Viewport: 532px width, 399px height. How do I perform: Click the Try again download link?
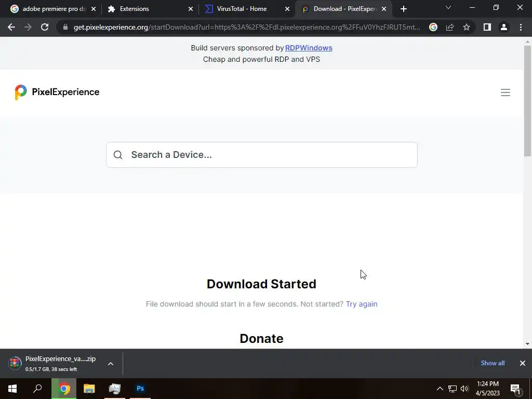click(362, 304)
